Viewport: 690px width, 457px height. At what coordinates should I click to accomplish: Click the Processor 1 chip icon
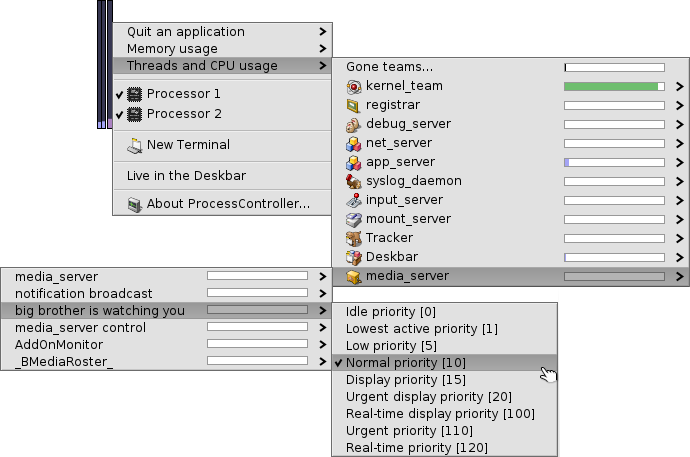tap(135, 94)
